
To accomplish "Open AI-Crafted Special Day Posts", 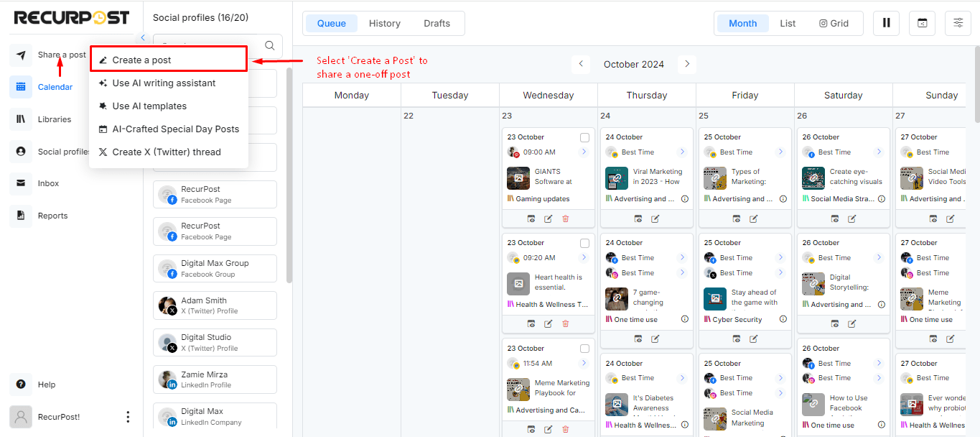I will pyautogui.click(x=169, y=129).
